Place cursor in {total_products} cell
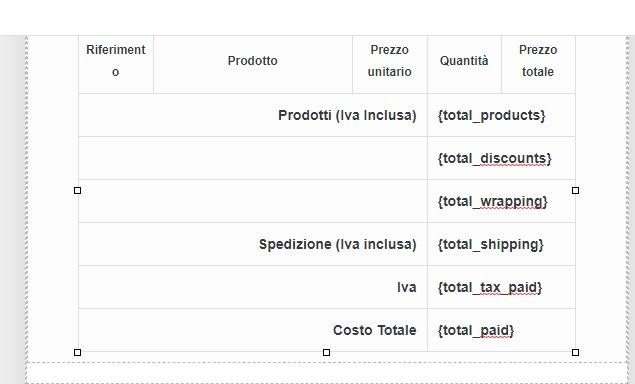 [501, 115]
